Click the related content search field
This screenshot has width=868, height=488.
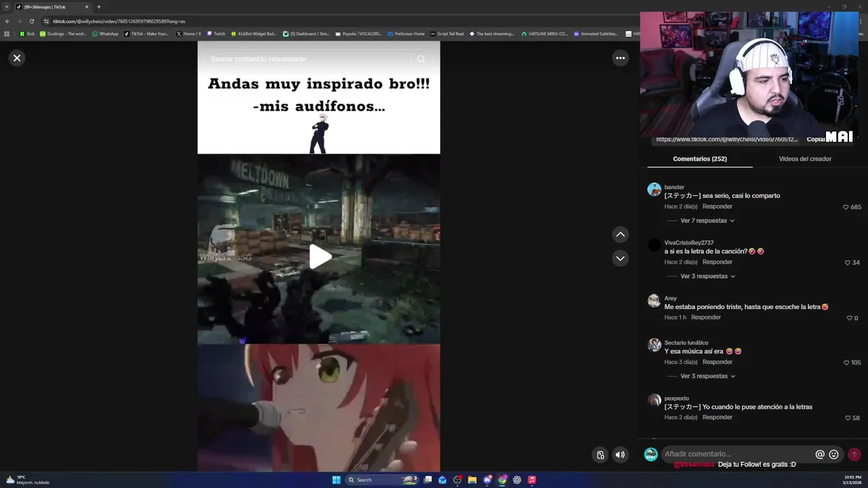pos(309,59)
